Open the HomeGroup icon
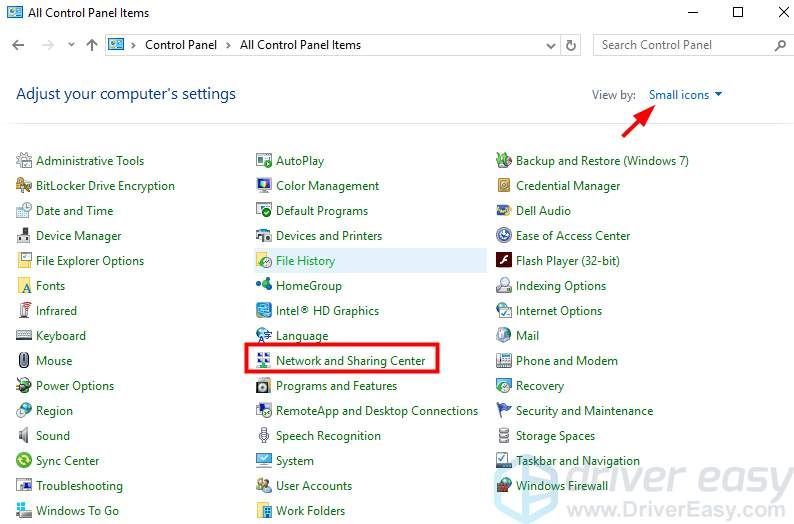The width and height of the screenshot is (794, 524). coord(264,285)
